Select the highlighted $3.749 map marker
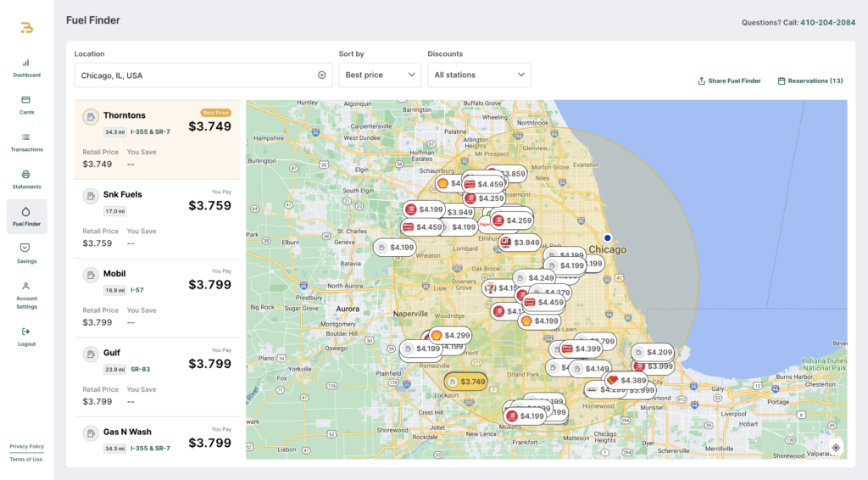Image resolution: width=868 pixels, height=480 pixels. pyautogui.click(x=466, y=382)
